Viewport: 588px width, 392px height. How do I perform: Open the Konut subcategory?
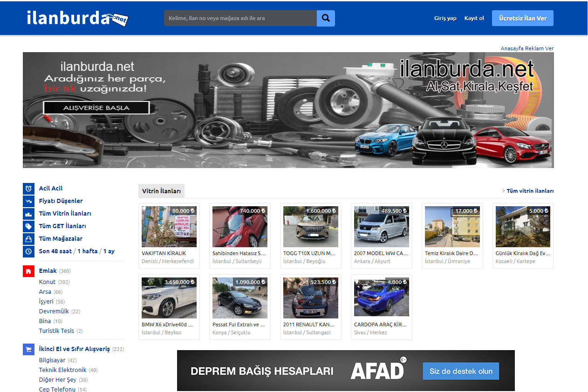(48, 282)
